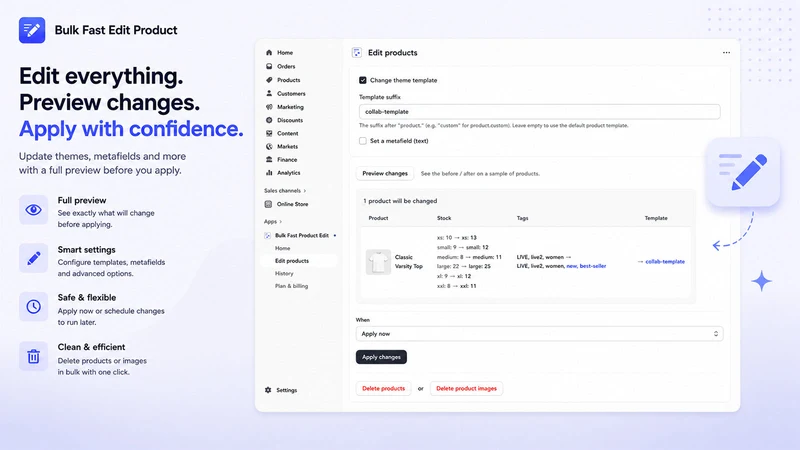Click the Stock column header
The width and height of the screenshot is (800, 450).
point(444,218)
